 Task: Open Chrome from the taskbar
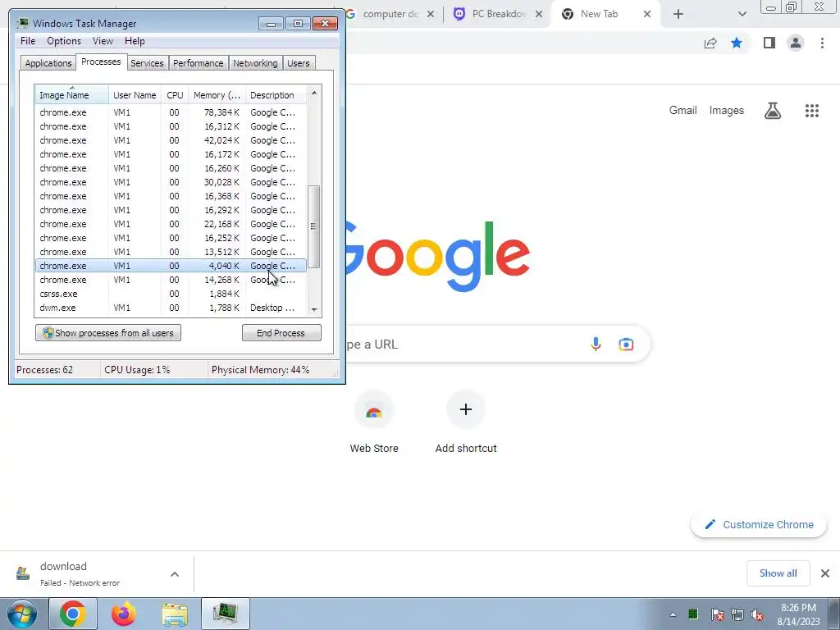click(x=73, y=614)
